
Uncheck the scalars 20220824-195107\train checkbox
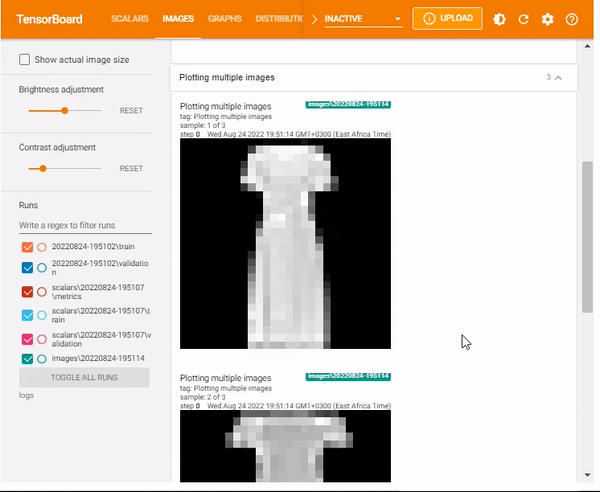(27, 315)
